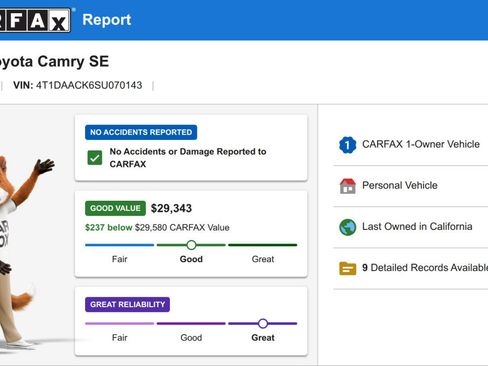The width and height of the screenshot is (488, 366).
Task: Click the "Good" label under reliability slider
Action: [191, 338]
